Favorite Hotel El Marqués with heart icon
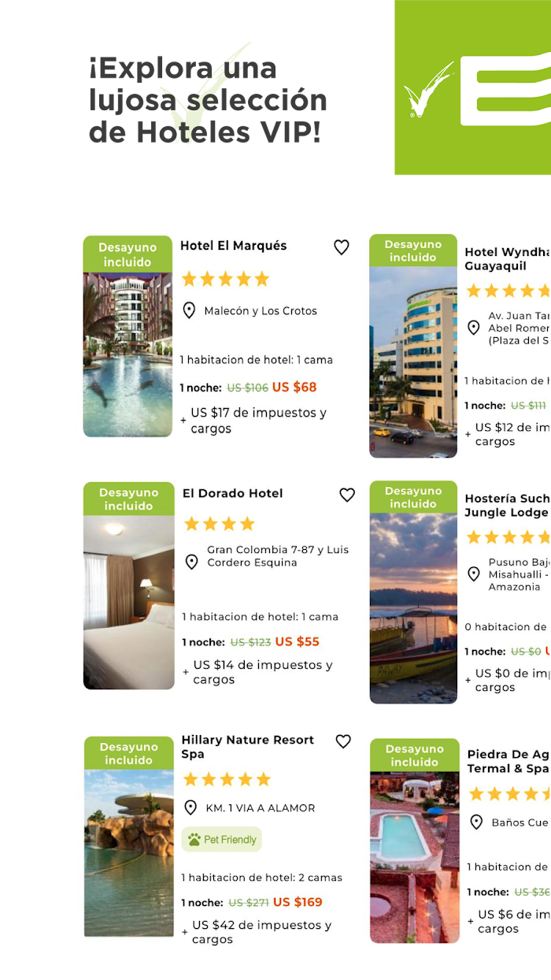551x980 pixels. tap(342, 247)
